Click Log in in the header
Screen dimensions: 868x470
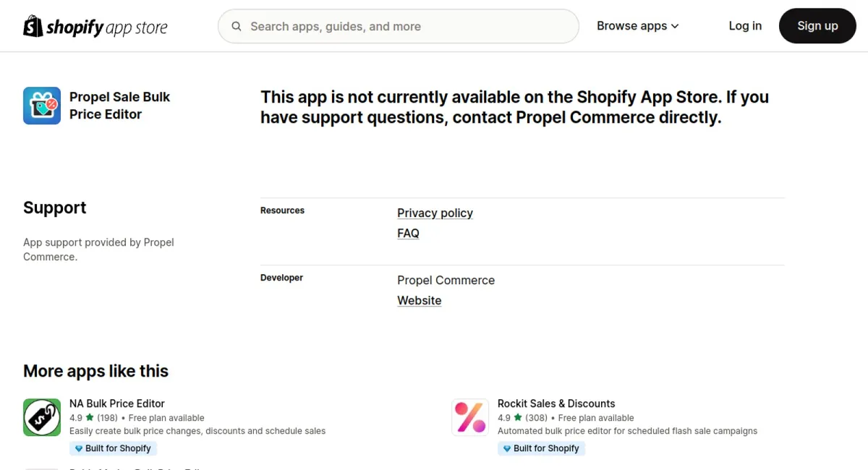745,26
